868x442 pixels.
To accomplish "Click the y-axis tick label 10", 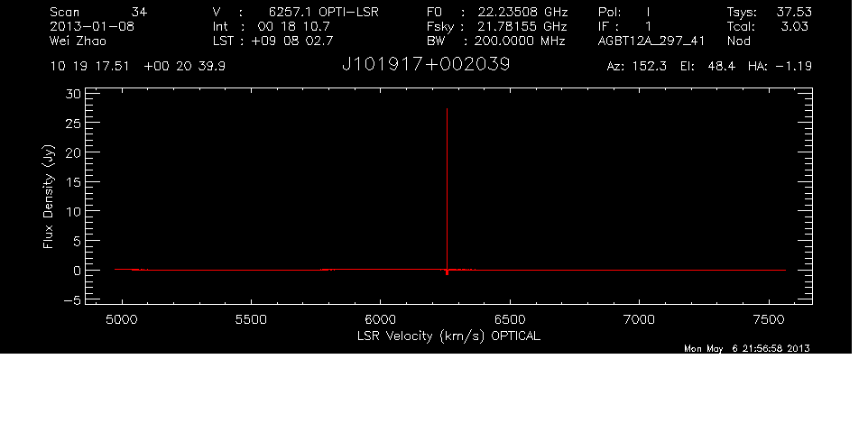I will [x=73, y=212].
